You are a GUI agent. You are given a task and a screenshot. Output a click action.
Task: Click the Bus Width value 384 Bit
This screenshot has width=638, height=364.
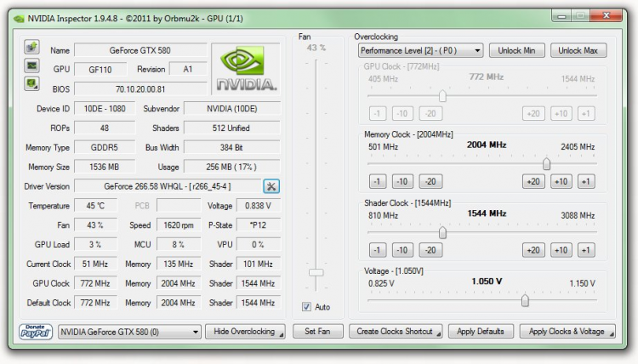coord(232,147)
